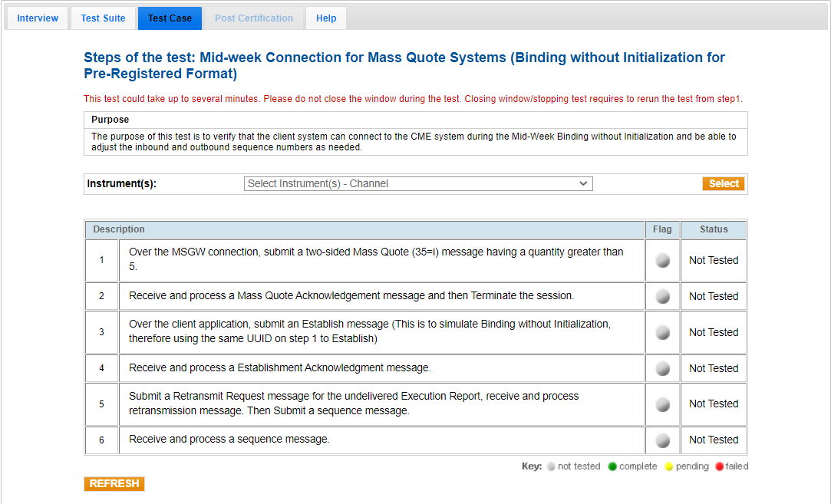Viewport: 831px width, 504px height.
Task: Click the flag indicator for step 5
Action: [663, 404]
